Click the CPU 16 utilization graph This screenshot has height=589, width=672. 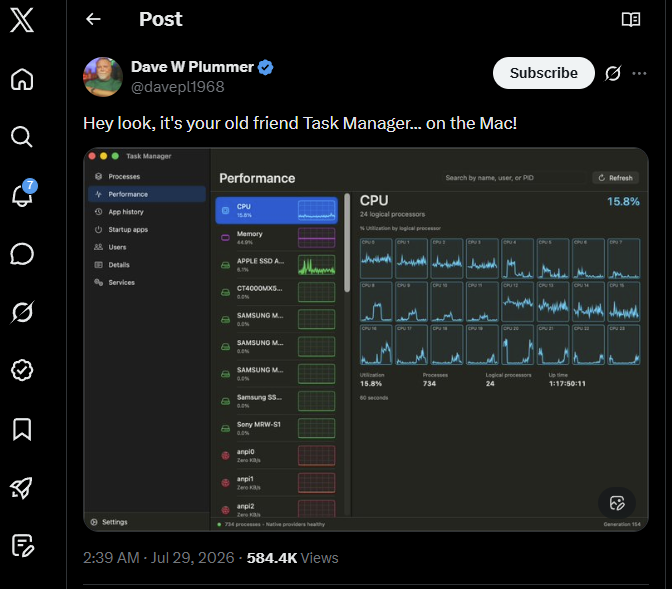pos(376,345)
